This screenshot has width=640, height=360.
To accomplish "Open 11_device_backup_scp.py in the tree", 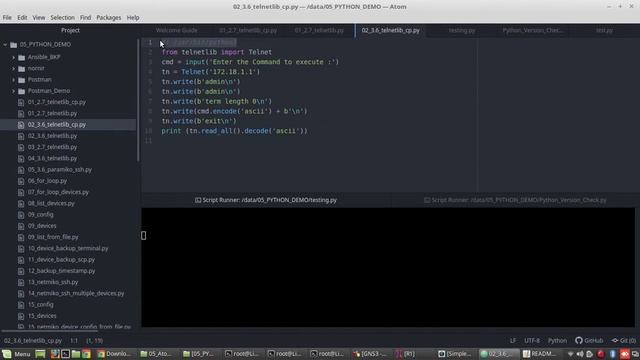I will tap(61, 260).
